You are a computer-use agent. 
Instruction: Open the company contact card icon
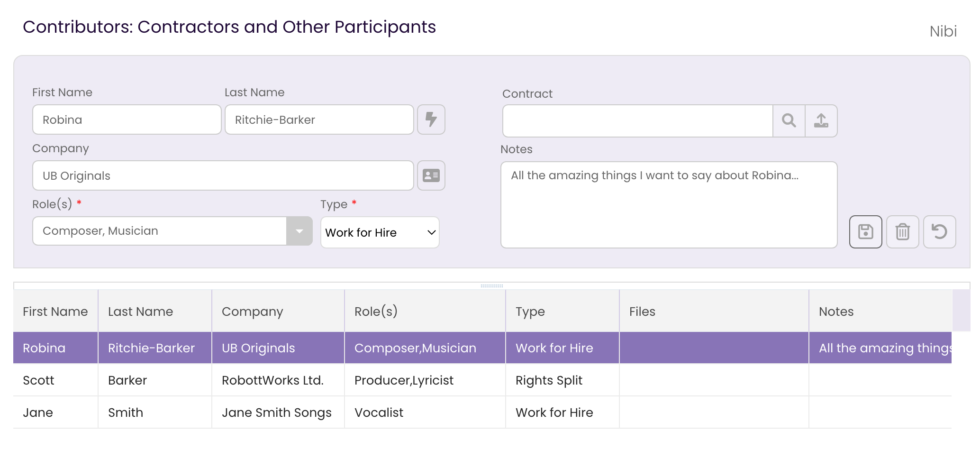431,175
